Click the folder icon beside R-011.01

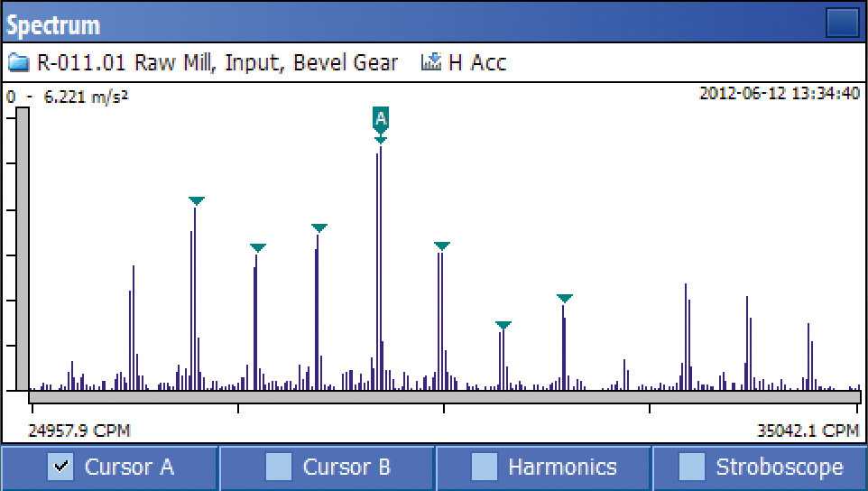(x=18, y=62)
